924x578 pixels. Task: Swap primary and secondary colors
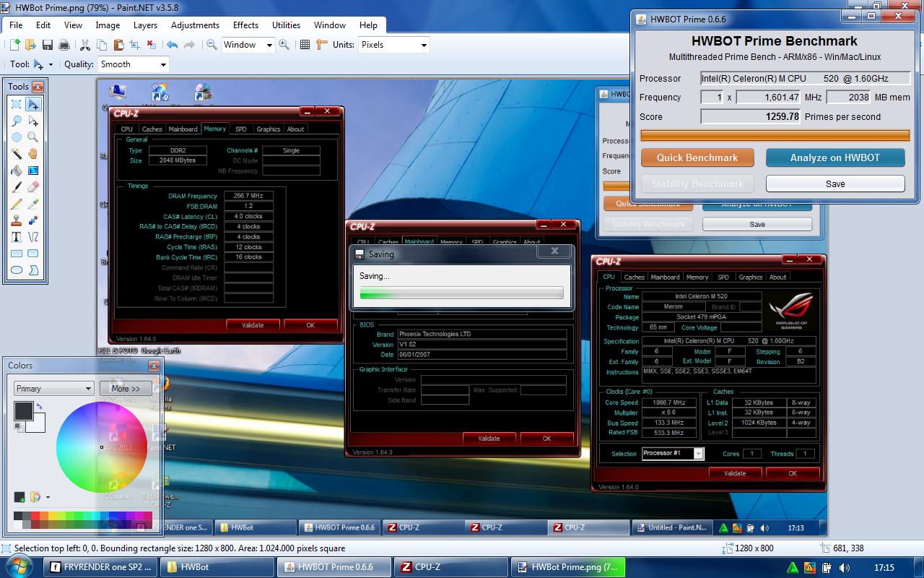[39, 406]
